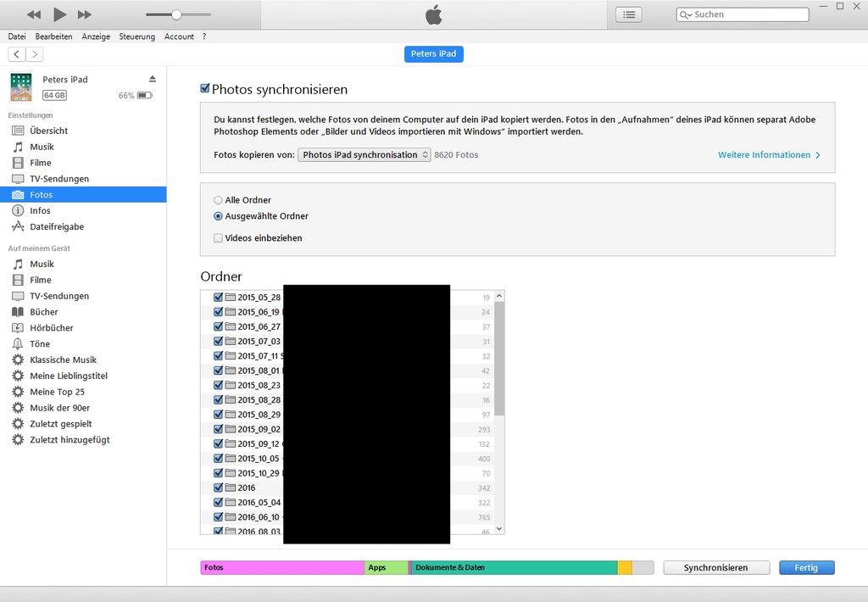Click the pink Fotos storage segment
868x602 pixels.
pyautogui.click(x=281, y=568)
